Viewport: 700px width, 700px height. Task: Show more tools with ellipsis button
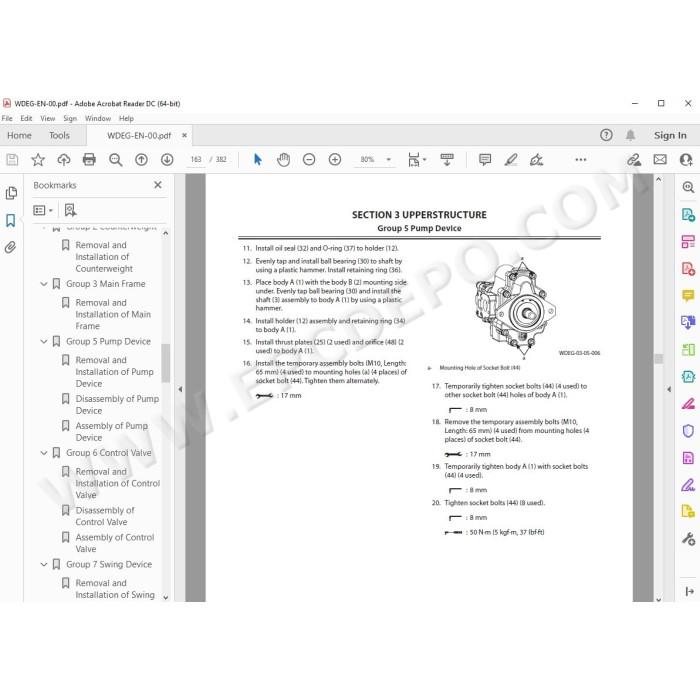click(x=581, y=159)
